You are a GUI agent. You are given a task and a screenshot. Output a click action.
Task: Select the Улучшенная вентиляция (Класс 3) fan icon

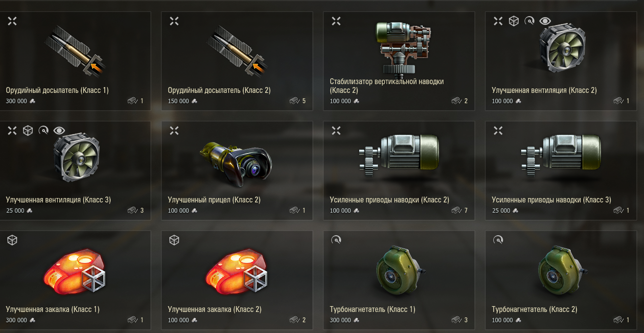coord(76,157)
